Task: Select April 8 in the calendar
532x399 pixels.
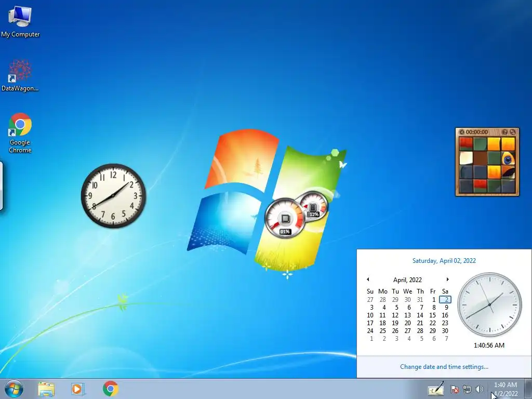Action: 433,308
